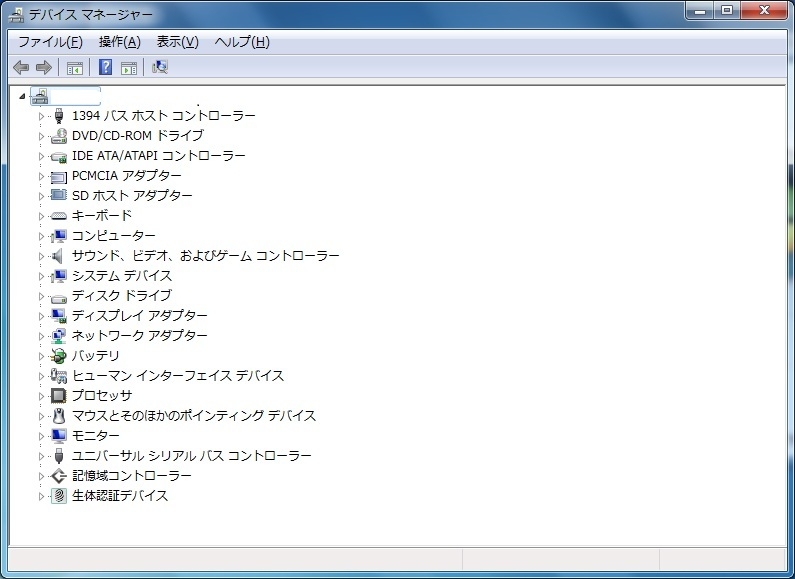This screenshot has width=795, height=579.
Task: Open the 操作(A) menu
Action: 120,42
